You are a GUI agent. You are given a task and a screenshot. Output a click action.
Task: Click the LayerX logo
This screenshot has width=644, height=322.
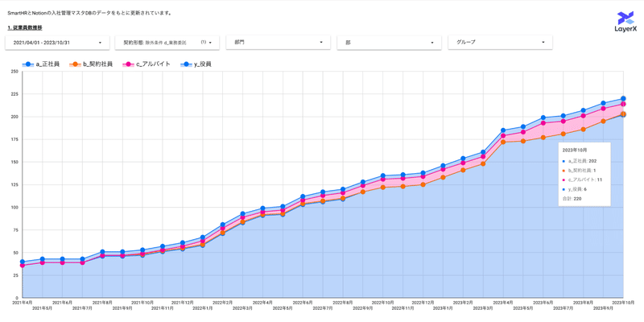click(625, 23)
